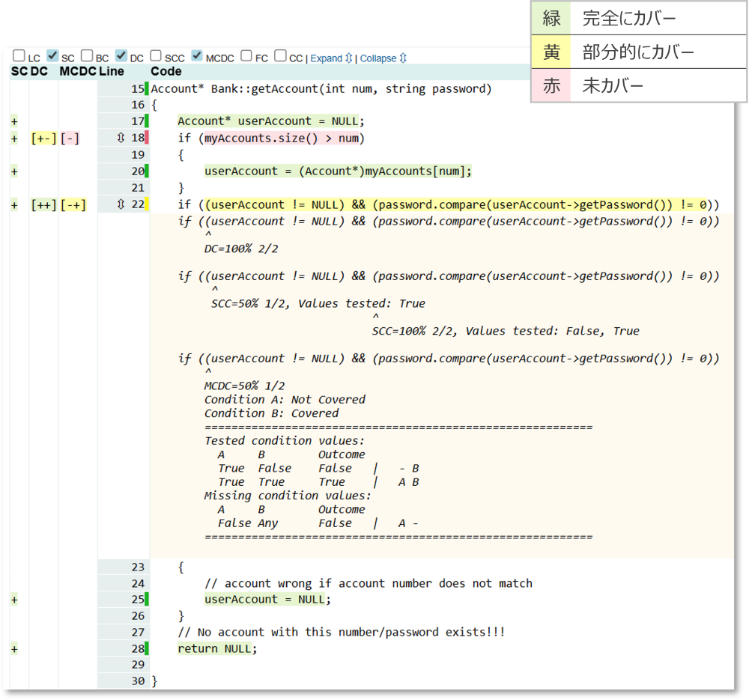Viewport: 749px width, 700px height.
Task: Uncheck the DC coverage checkbox
Action: pos(121,56)
